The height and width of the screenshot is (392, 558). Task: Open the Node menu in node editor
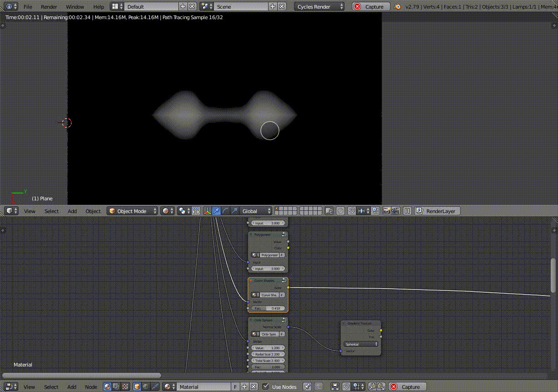click(91, 387)
